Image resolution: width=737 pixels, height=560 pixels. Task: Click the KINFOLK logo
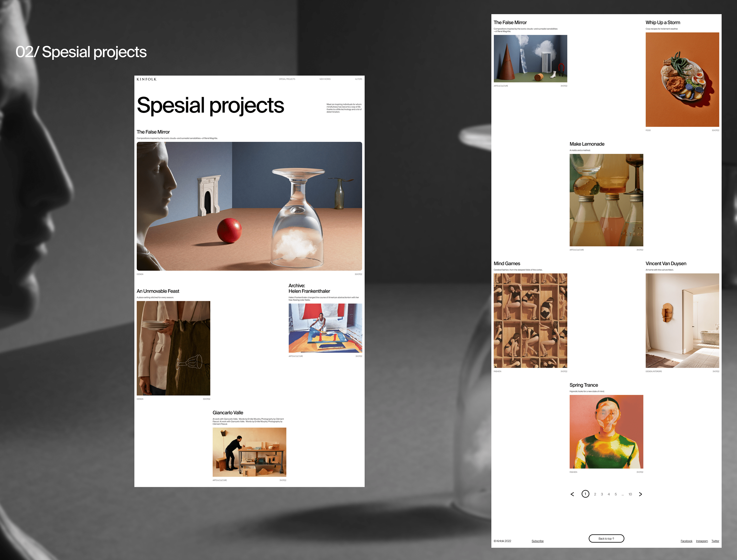146,79
